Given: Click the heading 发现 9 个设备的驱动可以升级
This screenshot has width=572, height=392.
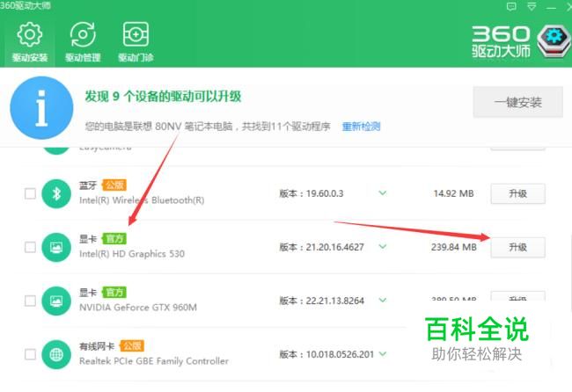Looking at the screenshot, I should click(163, 97).
